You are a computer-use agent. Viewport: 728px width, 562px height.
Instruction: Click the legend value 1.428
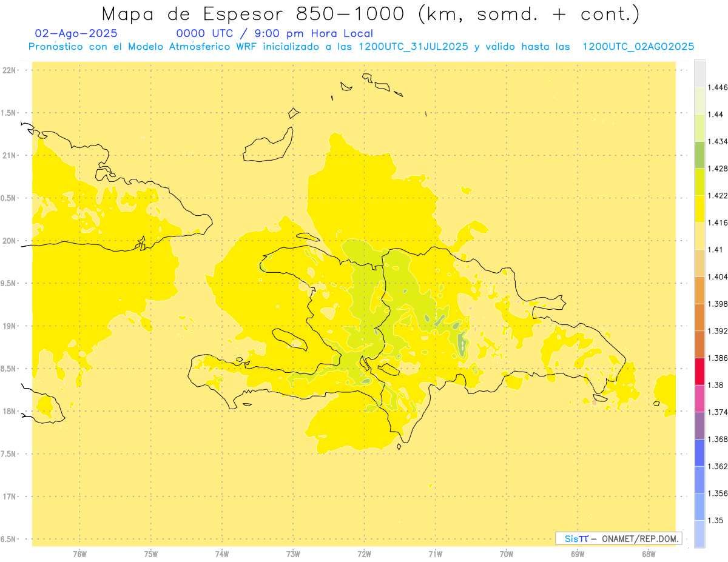click(718, 169)
